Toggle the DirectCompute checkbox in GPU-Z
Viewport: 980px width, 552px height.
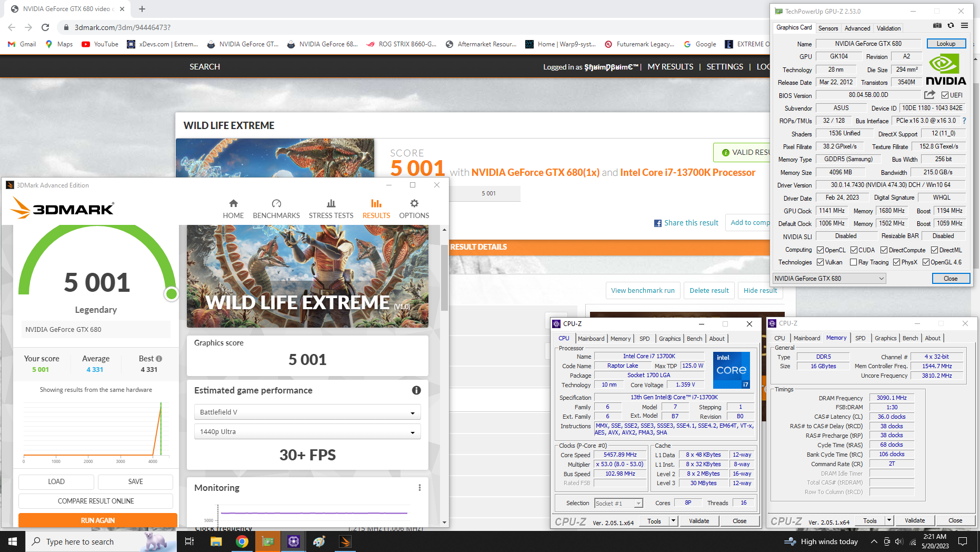click(884, 250)
